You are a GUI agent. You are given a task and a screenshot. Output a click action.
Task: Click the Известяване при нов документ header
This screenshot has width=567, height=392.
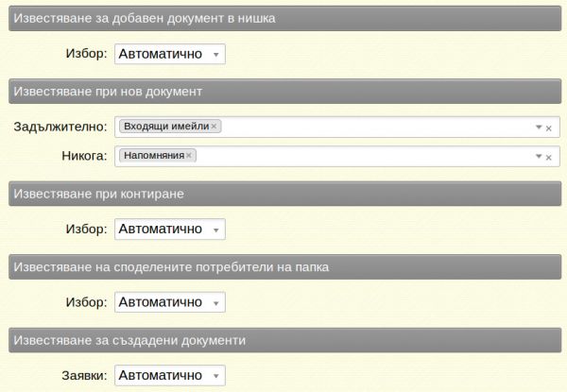tap(283, 92)
